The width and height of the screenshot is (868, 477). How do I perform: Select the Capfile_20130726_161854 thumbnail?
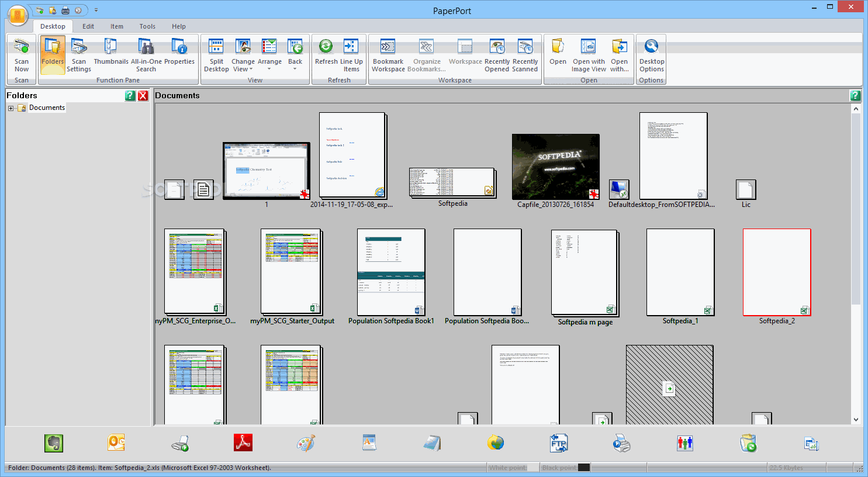(x=555, y=167)
